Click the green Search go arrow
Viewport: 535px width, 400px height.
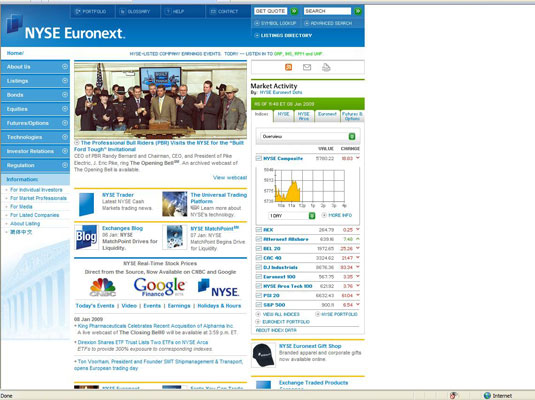pyautogui.click(x=357, y=11)
